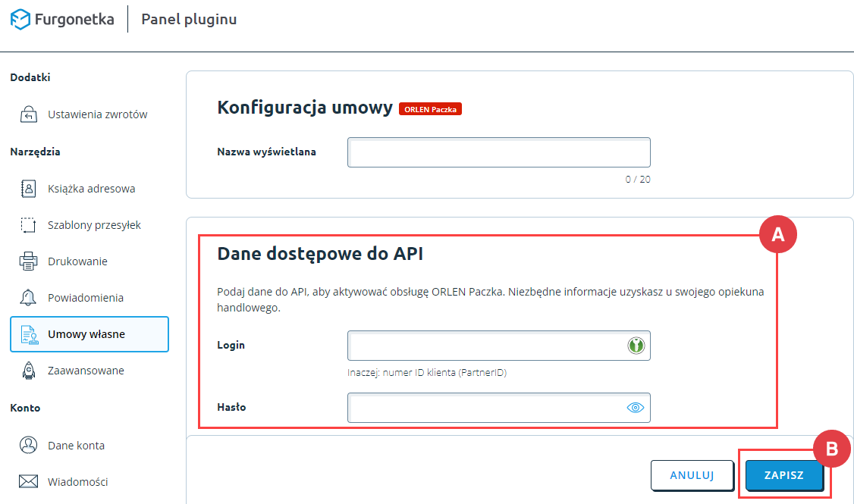Screen dimensions: 854x504
Task: Click the Zaawansowane rocket icon
Action: pyautogui.click(x=28, y=371)
